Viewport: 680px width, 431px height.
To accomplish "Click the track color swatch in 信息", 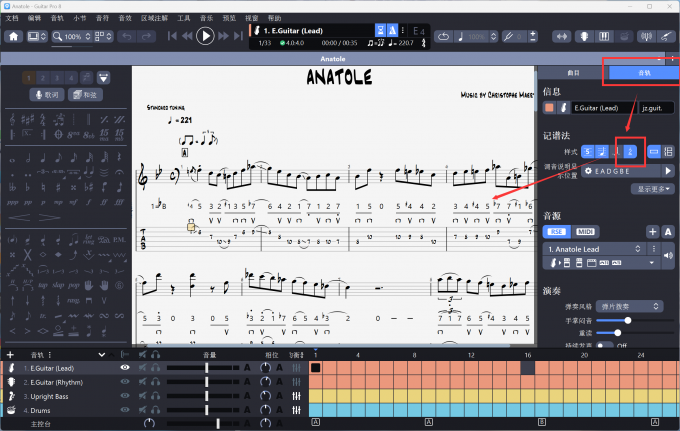I will (x=548, y=107).
